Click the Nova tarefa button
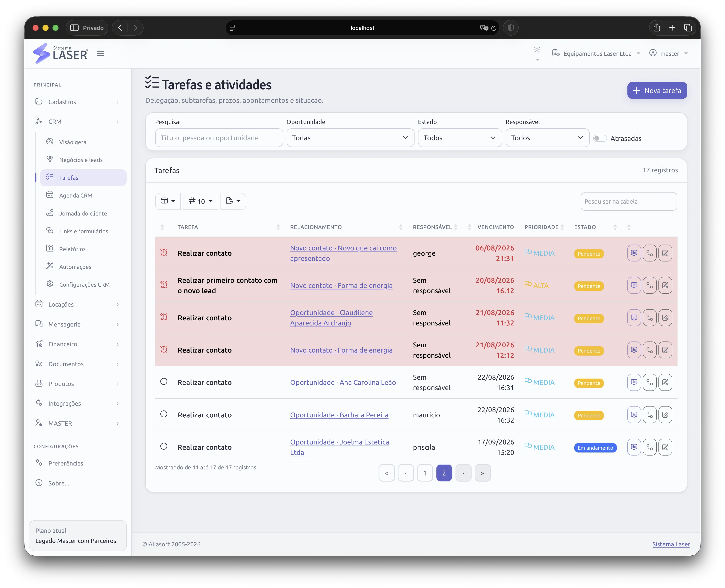725x588 pixels. click(x=657, y=90)
